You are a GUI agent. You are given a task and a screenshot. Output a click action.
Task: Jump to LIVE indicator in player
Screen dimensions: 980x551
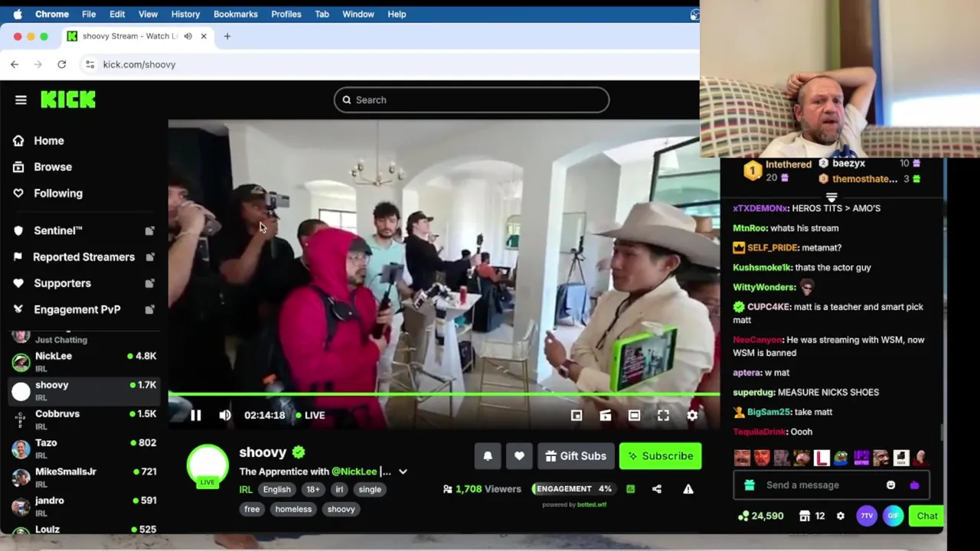pyautogui.click(x=311, y=415)
